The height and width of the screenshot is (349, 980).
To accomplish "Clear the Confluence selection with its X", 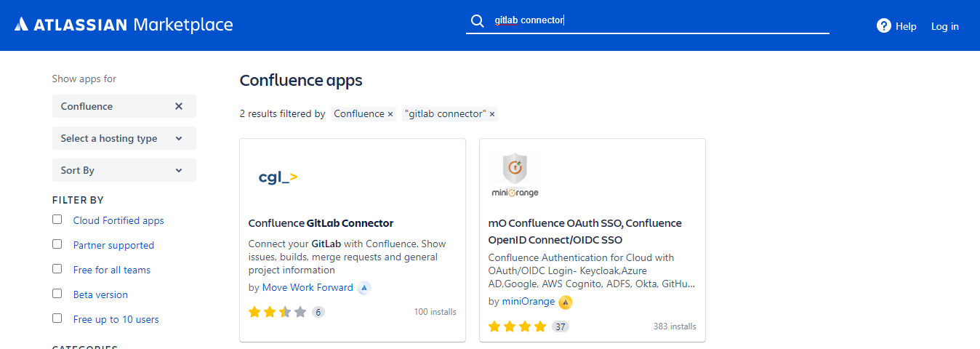I will click(x=179, y=106).
